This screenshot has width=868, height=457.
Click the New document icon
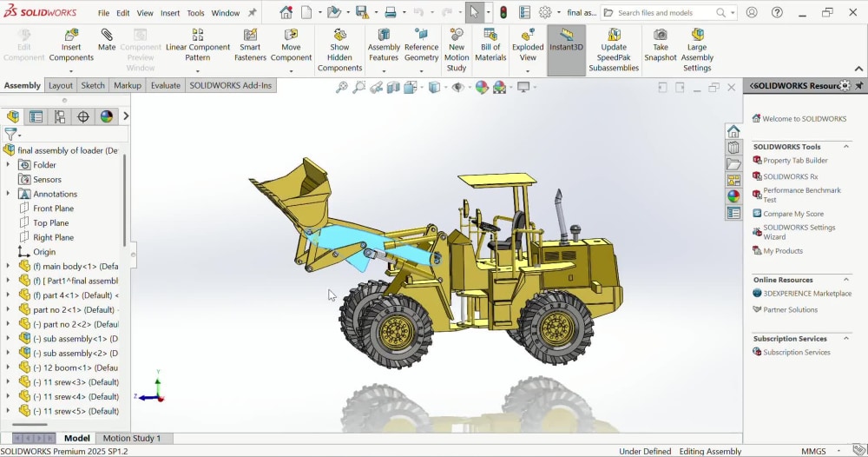[306, 12]
